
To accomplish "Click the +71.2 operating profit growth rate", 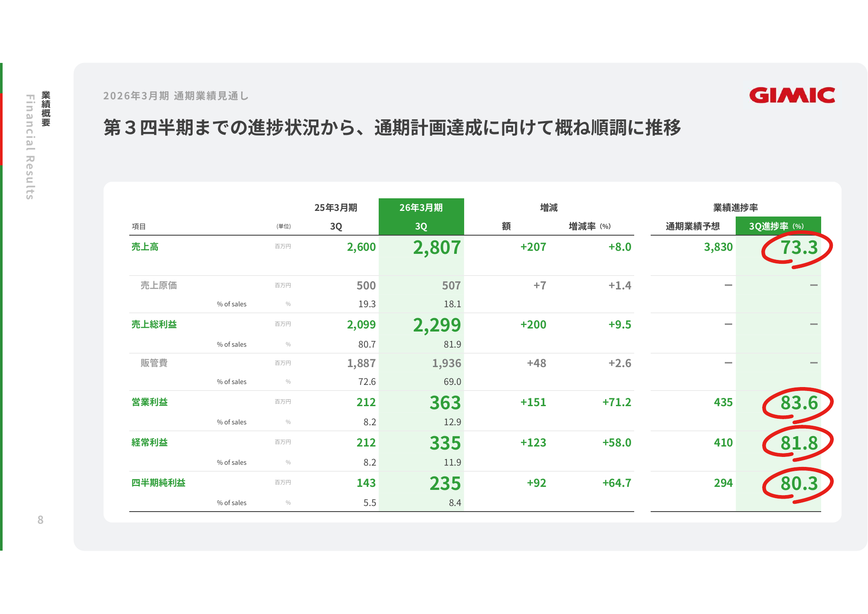I will point(616,402).
